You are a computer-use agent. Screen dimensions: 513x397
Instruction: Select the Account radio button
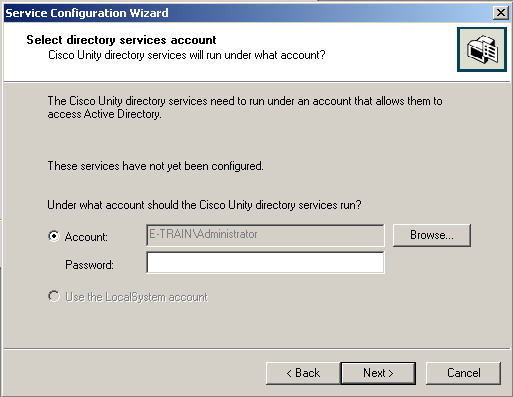tap(54, 236)
